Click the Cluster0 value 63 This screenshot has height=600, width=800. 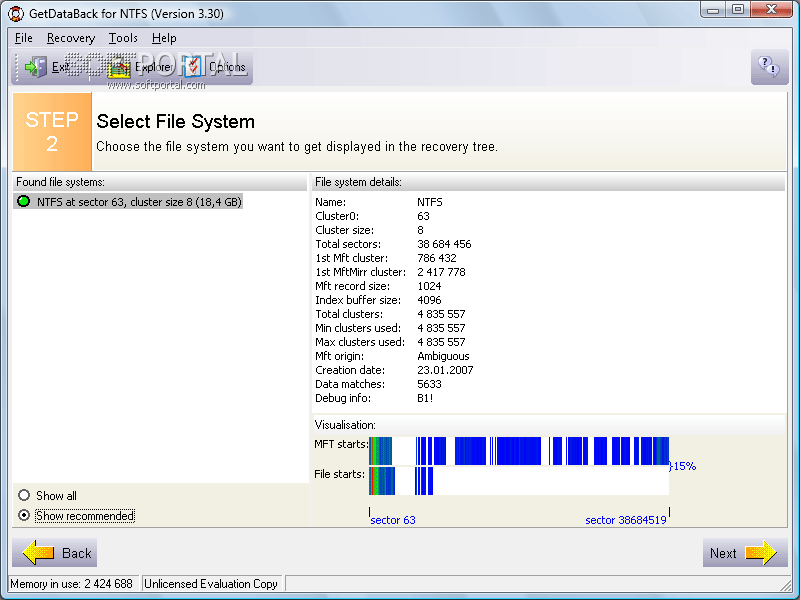(423, 216)
